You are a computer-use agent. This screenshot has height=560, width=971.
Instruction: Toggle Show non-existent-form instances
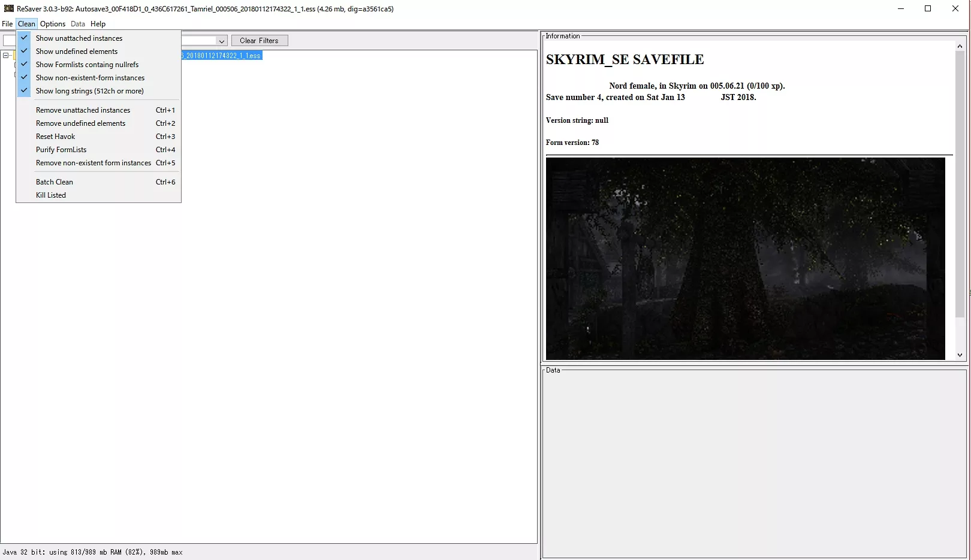coord(99,78)
